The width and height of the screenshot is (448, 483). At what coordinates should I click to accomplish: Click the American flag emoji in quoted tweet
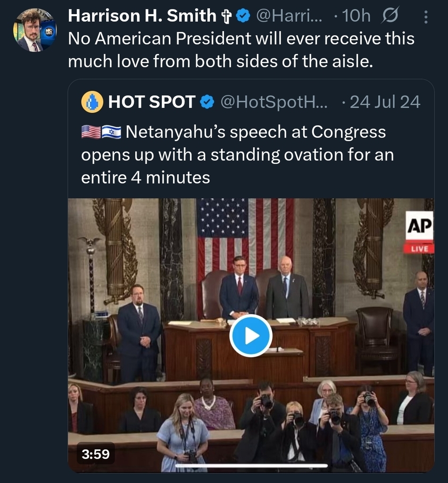pos(91,133)
